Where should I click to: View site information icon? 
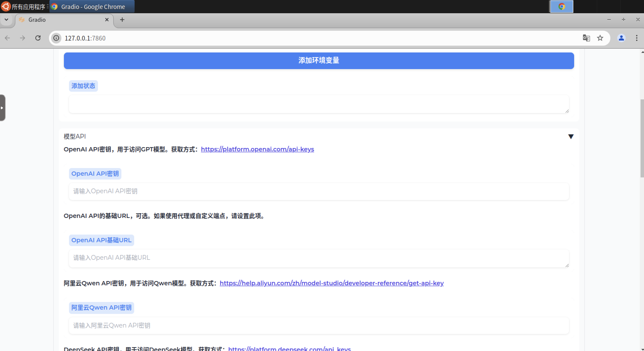56,38
